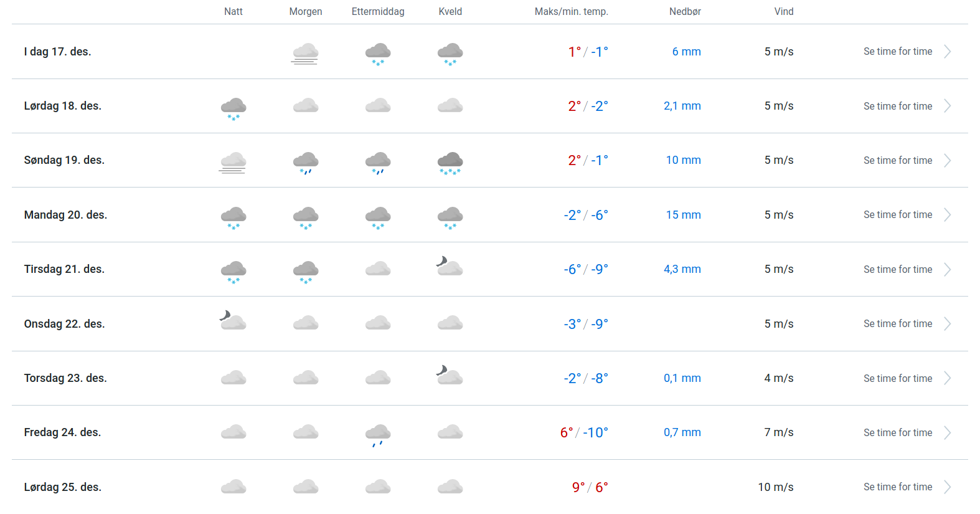Click Tuesday 21 evening partly cloudy moon icon
980x514 pixels.
[450, 267]
